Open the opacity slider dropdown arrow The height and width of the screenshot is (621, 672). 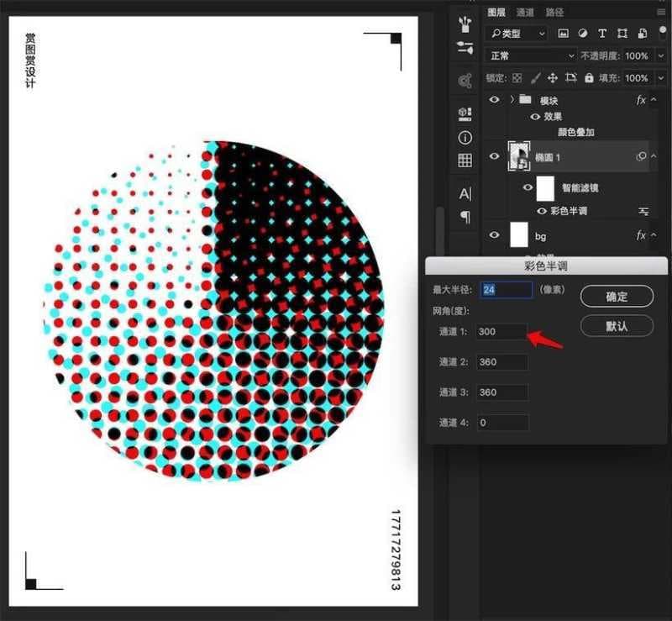pyautogui.click(x=661, y=56)
